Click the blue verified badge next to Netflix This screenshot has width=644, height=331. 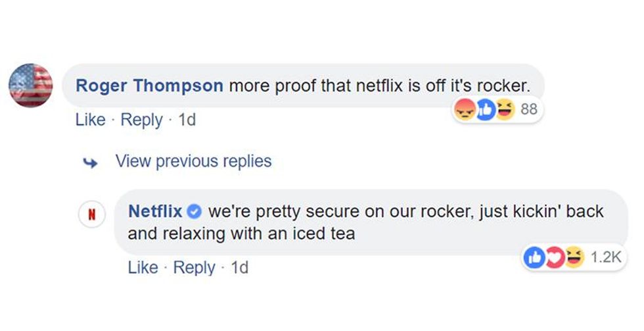pos(195,212)
